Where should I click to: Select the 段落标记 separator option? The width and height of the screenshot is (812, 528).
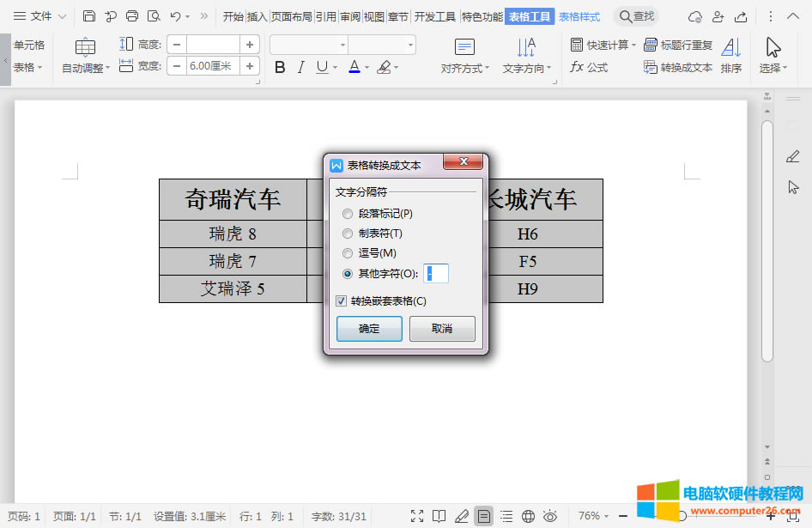pyautogui.click(x=348, y=214)
